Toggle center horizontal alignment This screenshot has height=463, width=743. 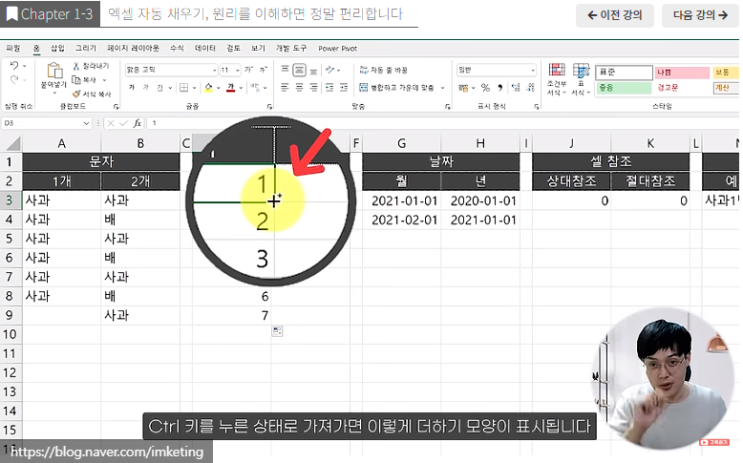[299, 88]
